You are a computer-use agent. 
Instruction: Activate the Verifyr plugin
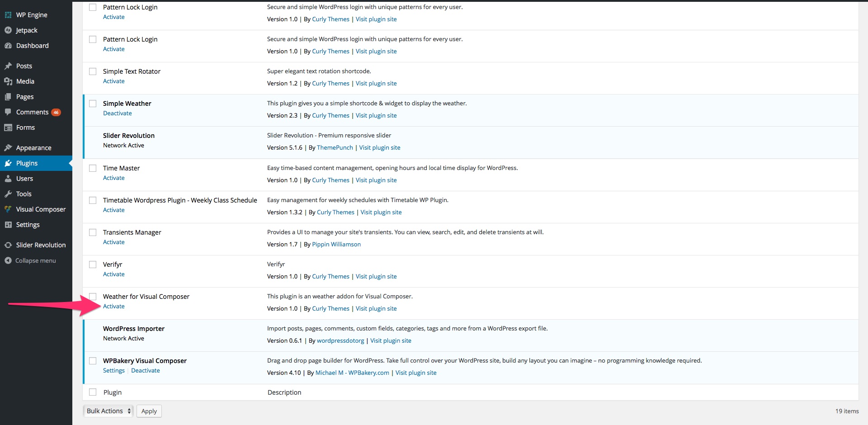click(114, 274)
